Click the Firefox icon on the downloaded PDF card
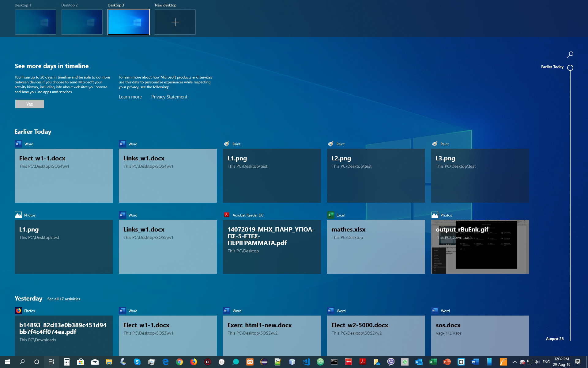The width and height of the screenshot is (588, 368). (x=19, y=311)
